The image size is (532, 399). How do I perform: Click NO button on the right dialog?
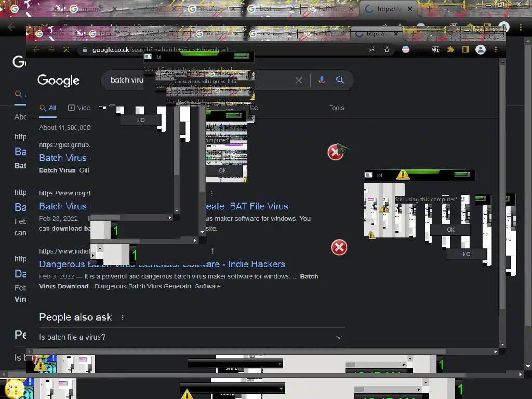click(x=467, y=254)
